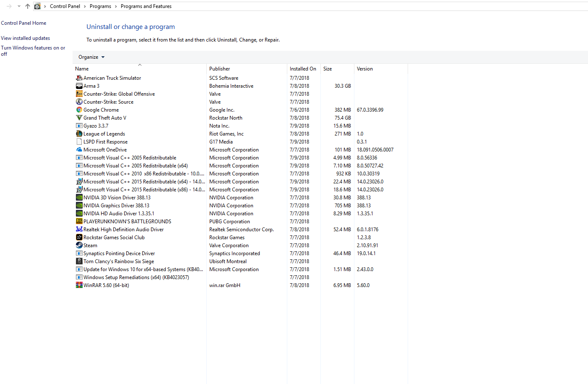Click the G17 Media publisher cell

coord(221,142)
